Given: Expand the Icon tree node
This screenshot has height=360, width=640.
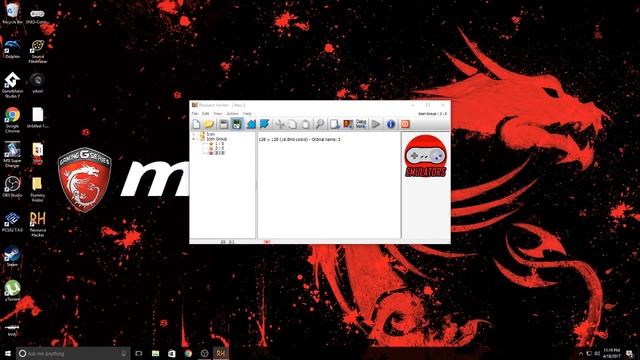Looking at the screenshot, I should pyautogui.click(x=193, y=134).
